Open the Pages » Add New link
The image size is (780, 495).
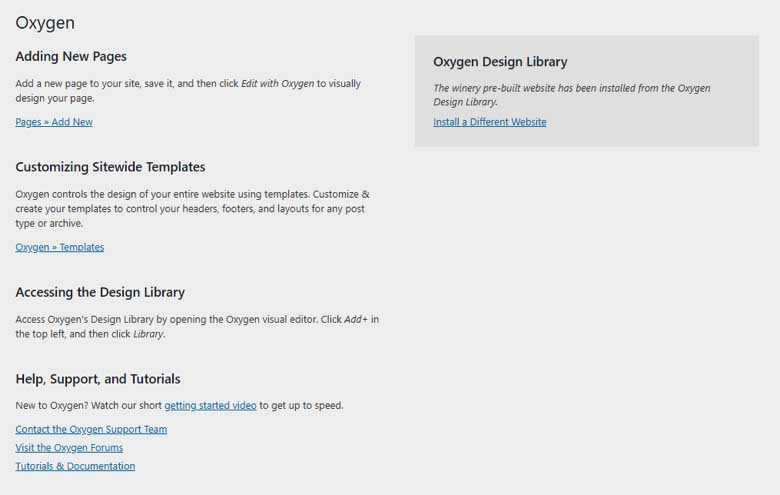(54, 122)
